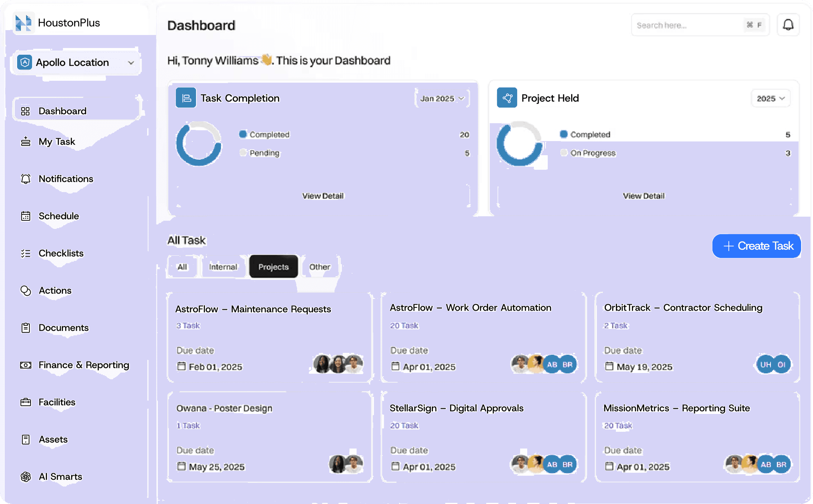Click the On Progress legend dot
Screen dimensions: 813x504
click(x=564, y=153)
